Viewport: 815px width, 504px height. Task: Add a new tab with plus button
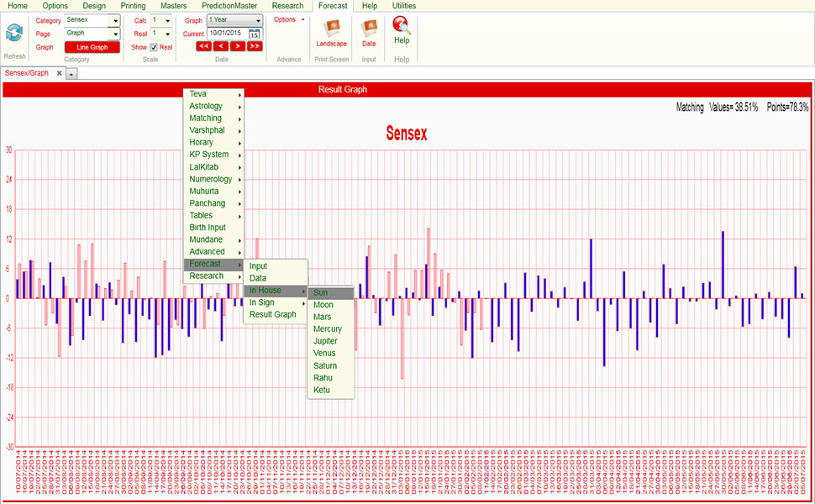tap(71, 74)
